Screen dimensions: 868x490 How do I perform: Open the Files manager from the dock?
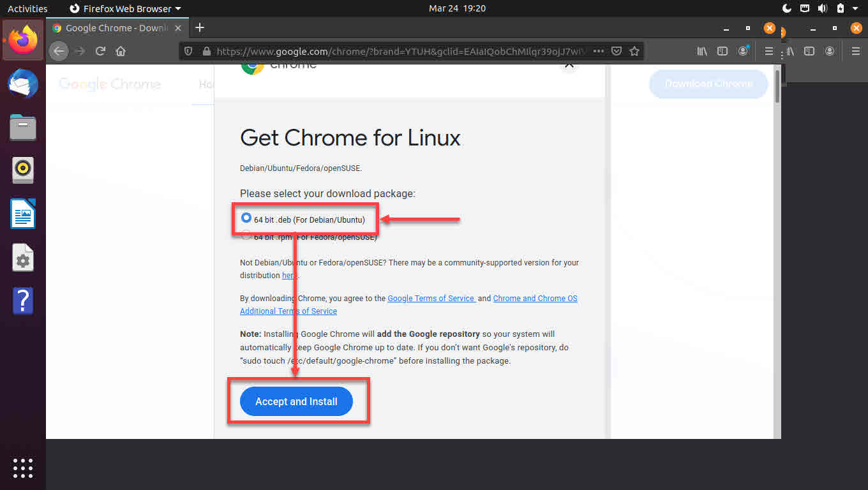coord(23,127)
